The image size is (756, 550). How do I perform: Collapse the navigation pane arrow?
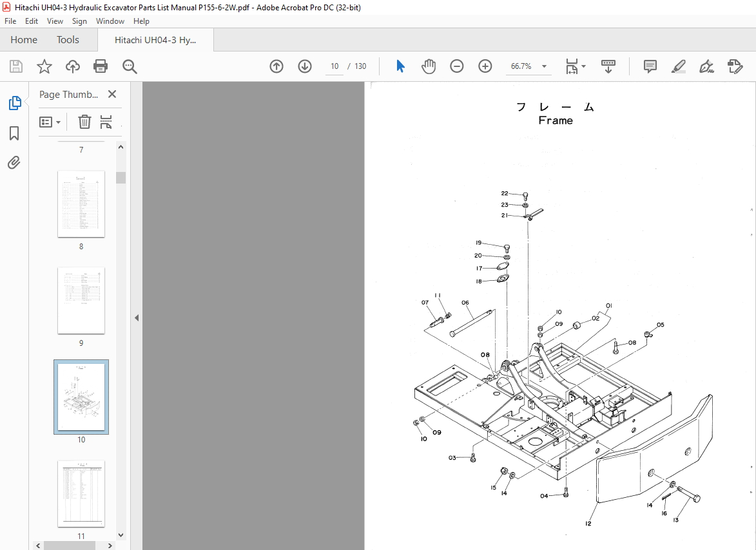[x=137, y=318]
